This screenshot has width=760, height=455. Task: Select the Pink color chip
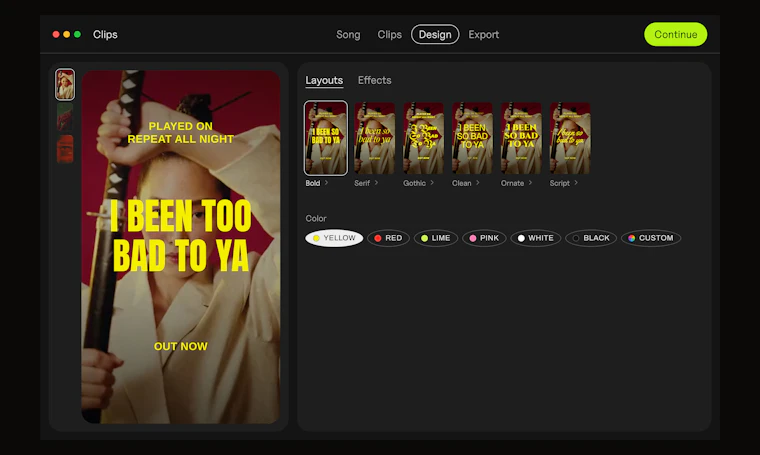[484, 238]
